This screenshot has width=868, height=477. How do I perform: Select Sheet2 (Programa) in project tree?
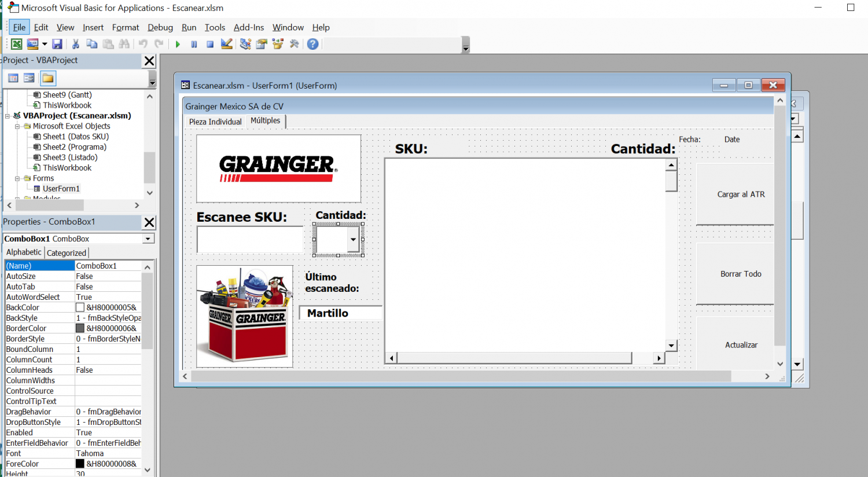75,147
